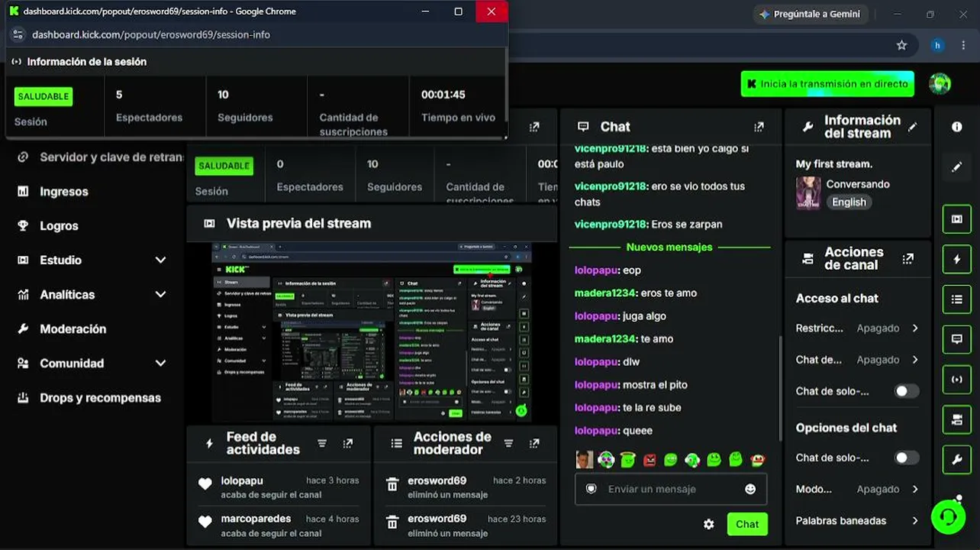Toggle the session info broadcast icon in right sidebar
The image size is (980, 550).
957,380
